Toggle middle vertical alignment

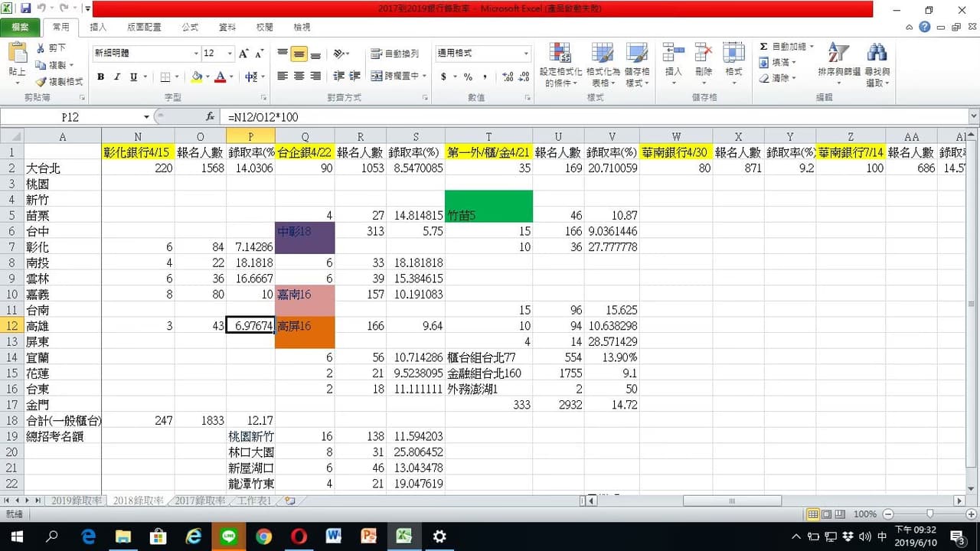click(299, 54)
